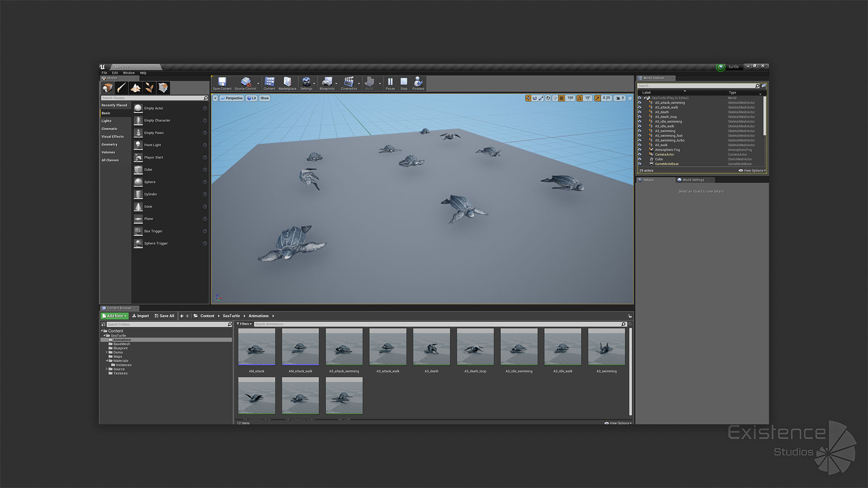Screen dimensions: 868x488
Task: Click the Import button in Content Browser
Action: [141, 316]
